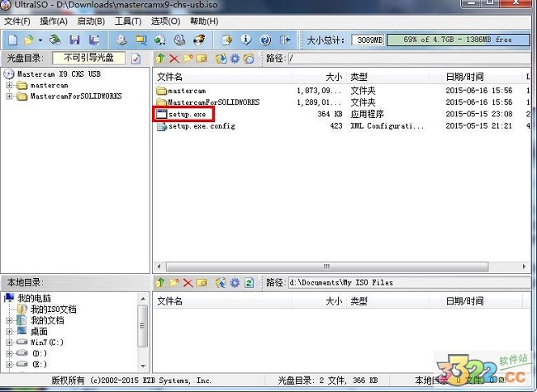
Task: Click the disc label icon next to gear
Action: pos(249,59)
